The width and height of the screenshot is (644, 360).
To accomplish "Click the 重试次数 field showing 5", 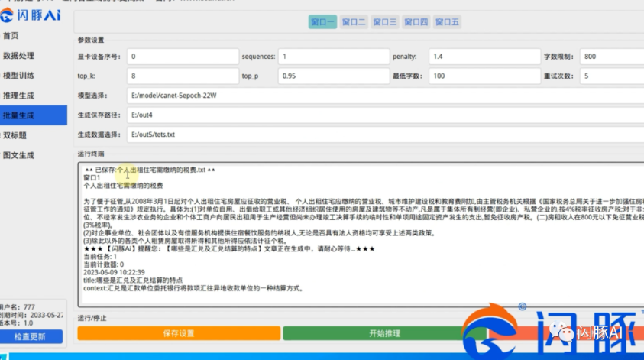I will coord(612,76).
